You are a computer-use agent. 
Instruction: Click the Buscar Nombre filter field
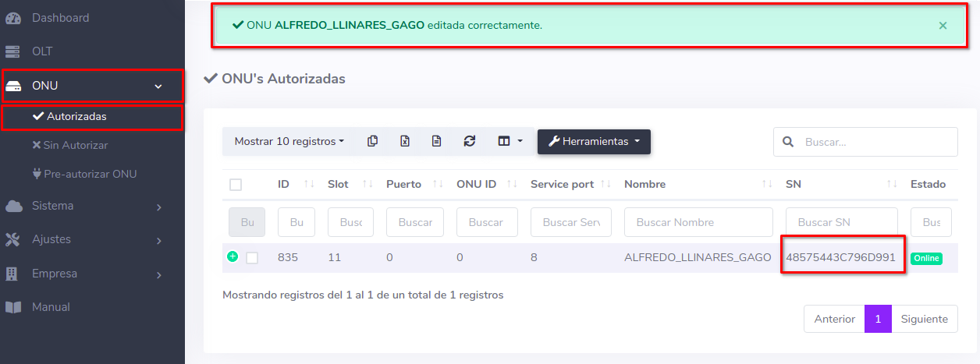click(698, 222)
